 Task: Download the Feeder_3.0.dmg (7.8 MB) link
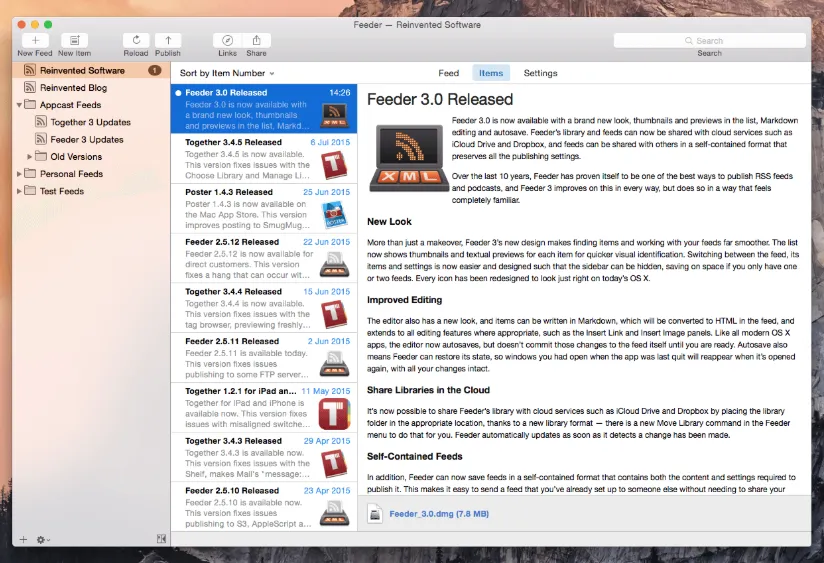pos(439,514)
